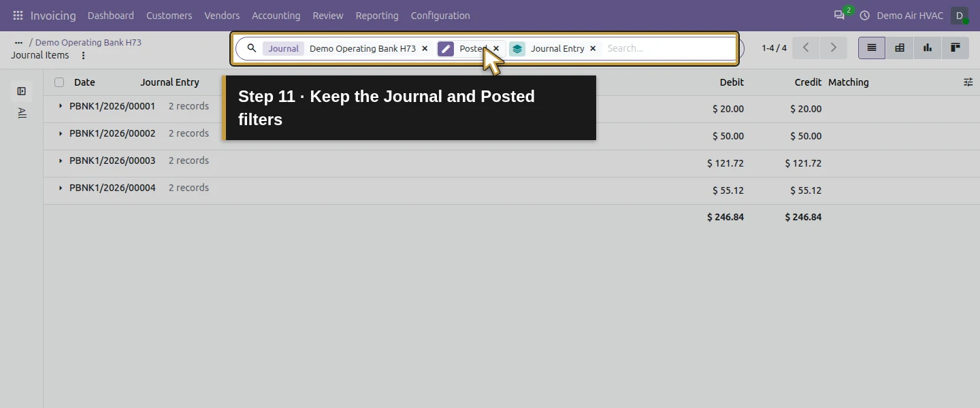980x408 pixels.
Task: Click the pager 1-4 / 4 counter
Action: coord(774,48)
